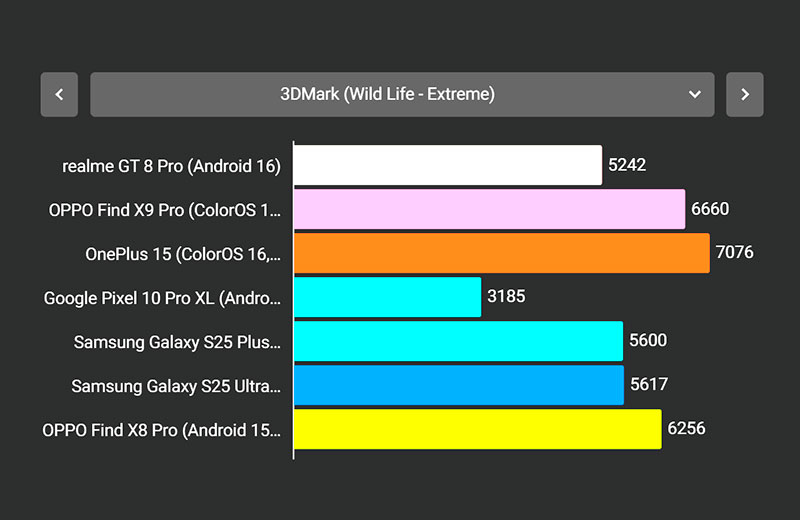Click the OPPO Find X9 Pro label
This screenshot has width=800, height=520.
pos(165,210)
